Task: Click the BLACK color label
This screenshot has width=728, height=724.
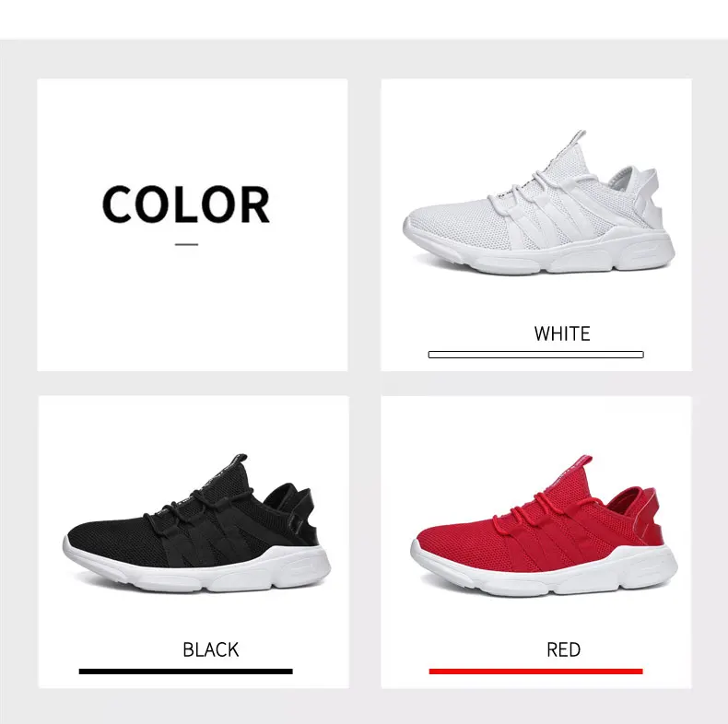Action: click(x=211, y=649)
